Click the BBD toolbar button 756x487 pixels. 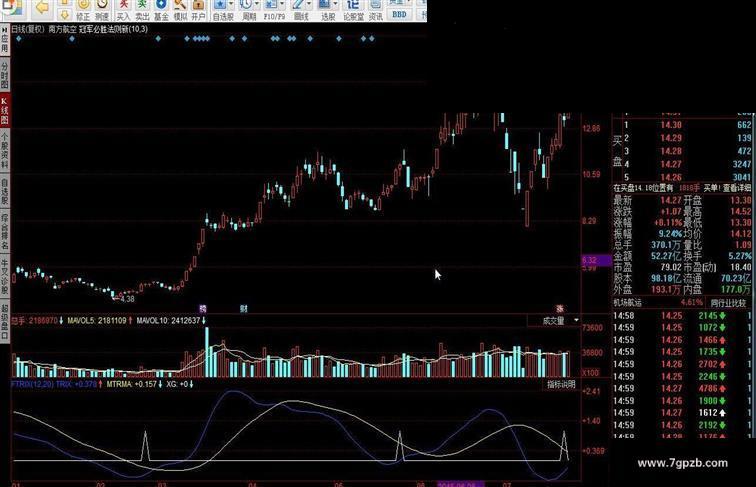399,14
